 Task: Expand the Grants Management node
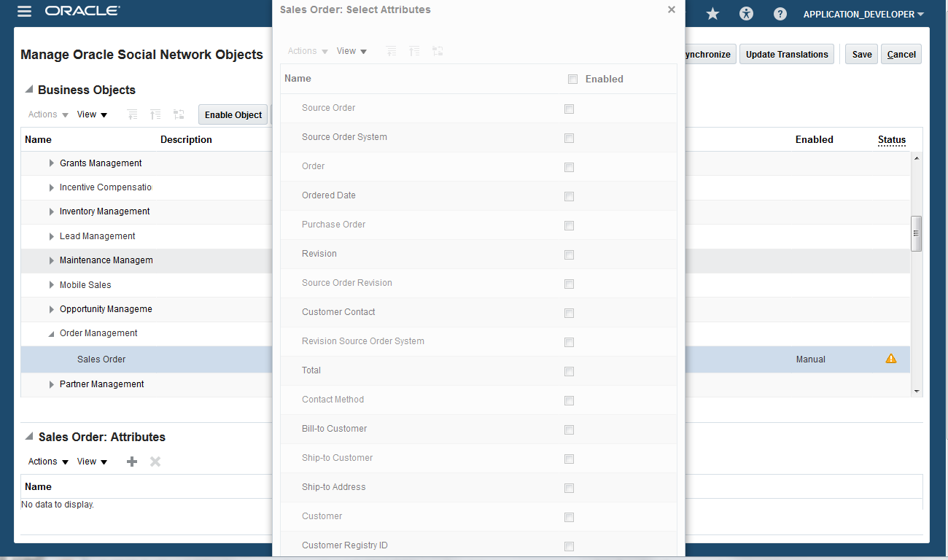coord(52,163)
